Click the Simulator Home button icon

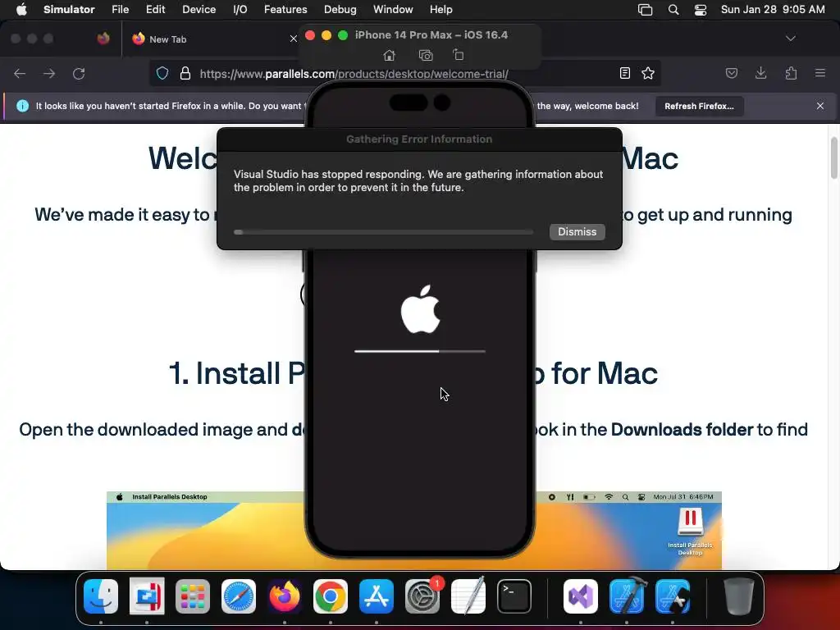[390, 55]
